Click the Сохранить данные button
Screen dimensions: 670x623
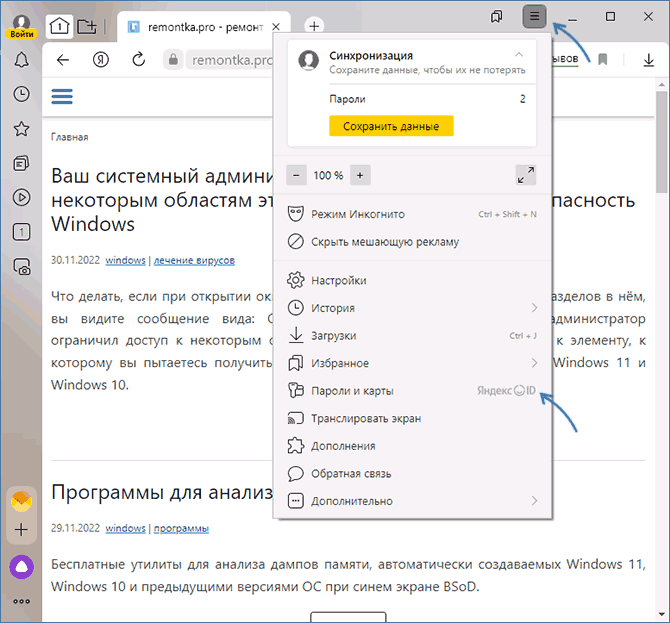tap(391, 126)
